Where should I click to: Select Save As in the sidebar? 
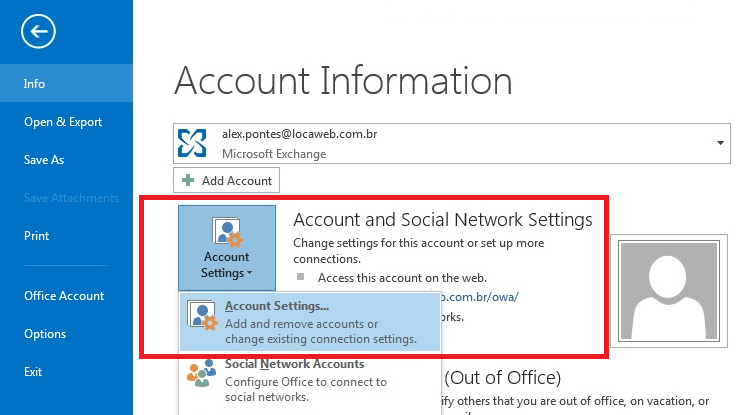pos(44,160)
